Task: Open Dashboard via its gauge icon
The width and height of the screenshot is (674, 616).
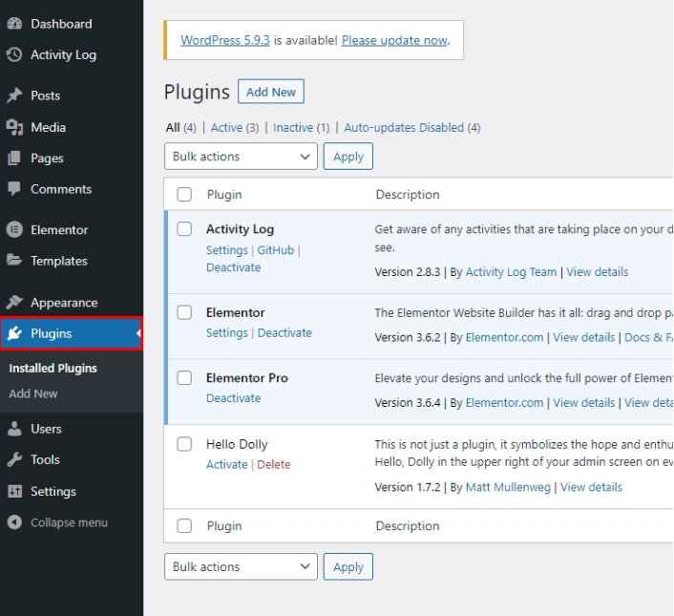Action: (14, 24)
